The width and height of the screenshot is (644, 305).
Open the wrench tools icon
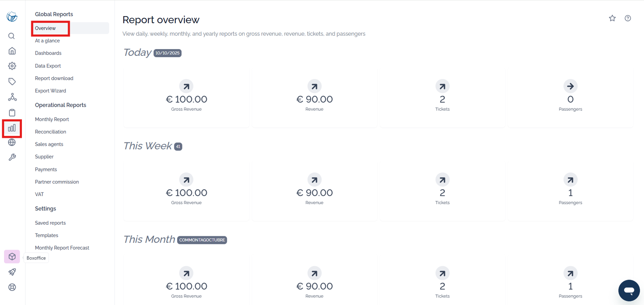(12, 157)
